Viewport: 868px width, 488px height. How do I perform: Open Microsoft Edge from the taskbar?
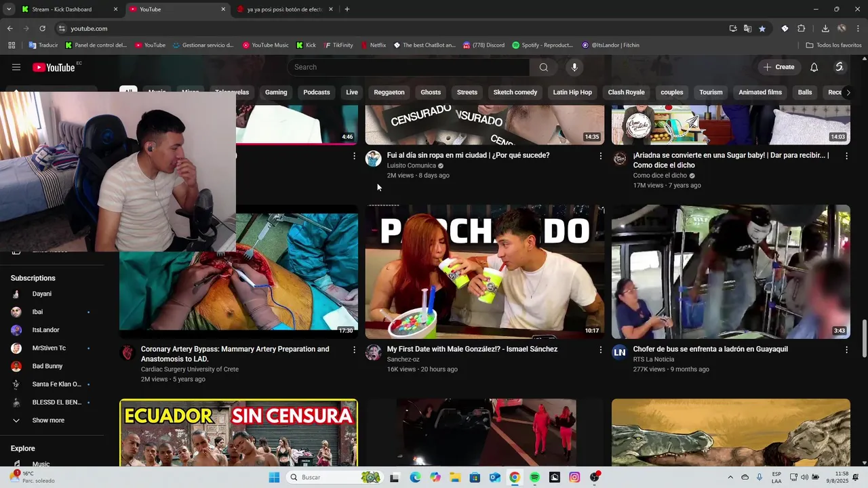point(415,477)
